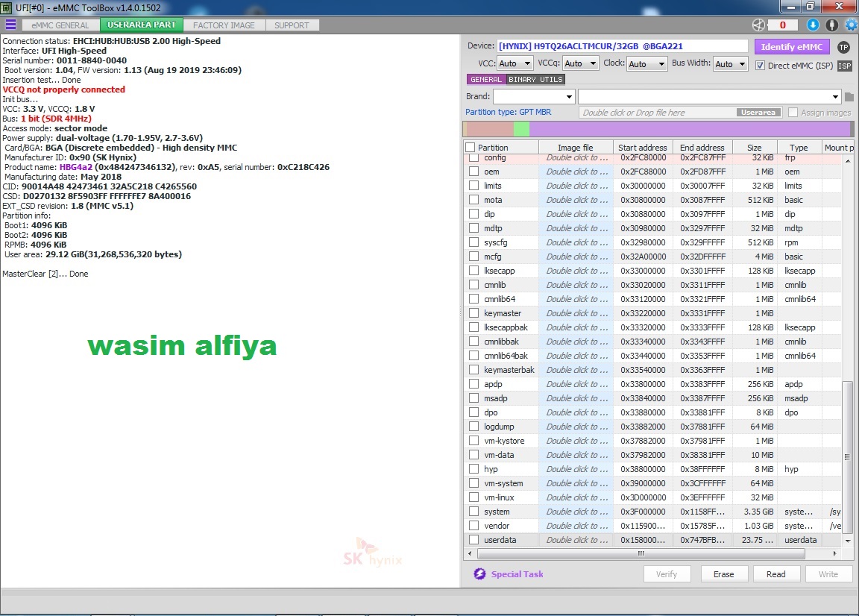
Task: Open the Bus Width dropdown
Action: click(x=730, y=64)
